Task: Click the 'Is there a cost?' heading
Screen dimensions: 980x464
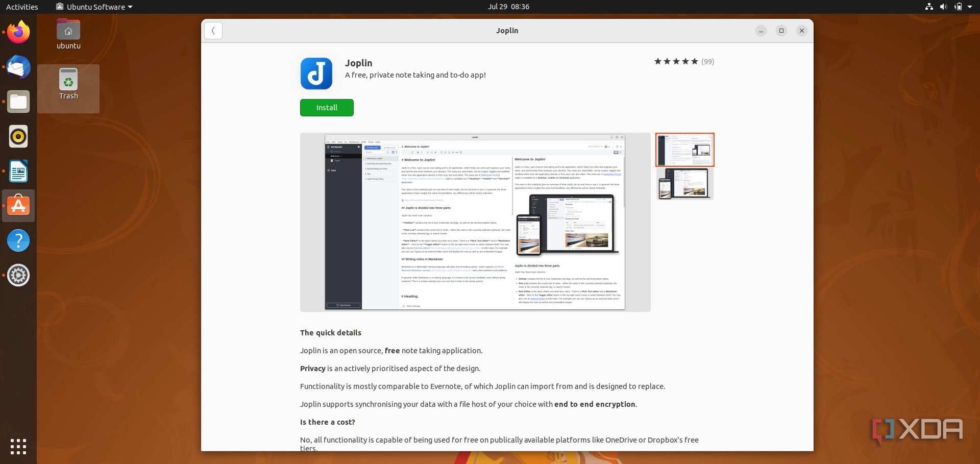Action: 328,422
